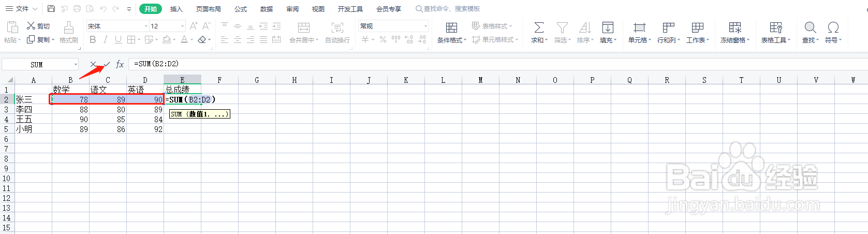The image size is (868, 234).
Task: Click the Copy (复制) button
Action: 40,39
